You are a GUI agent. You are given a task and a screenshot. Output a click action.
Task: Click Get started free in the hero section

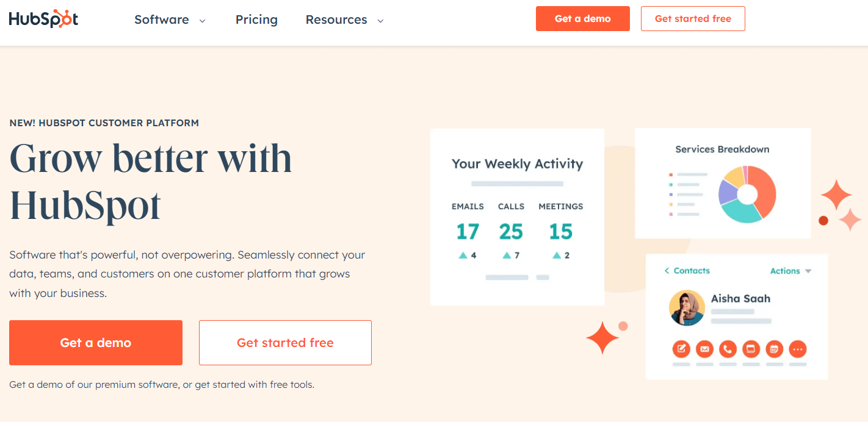285,342
